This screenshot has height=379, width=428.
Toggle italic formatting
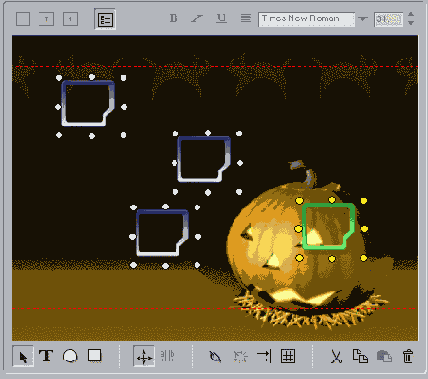197,18
